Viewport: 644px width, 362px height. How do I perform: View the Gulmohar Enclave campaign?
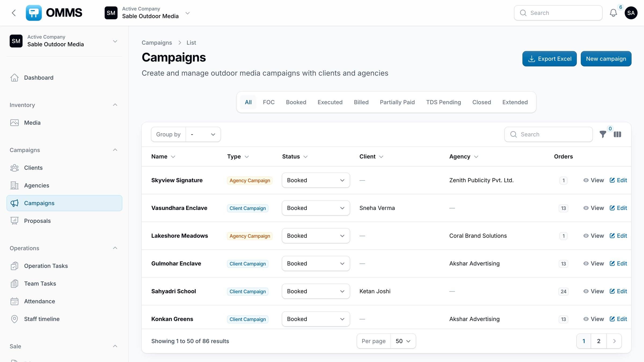pos(594,263)
